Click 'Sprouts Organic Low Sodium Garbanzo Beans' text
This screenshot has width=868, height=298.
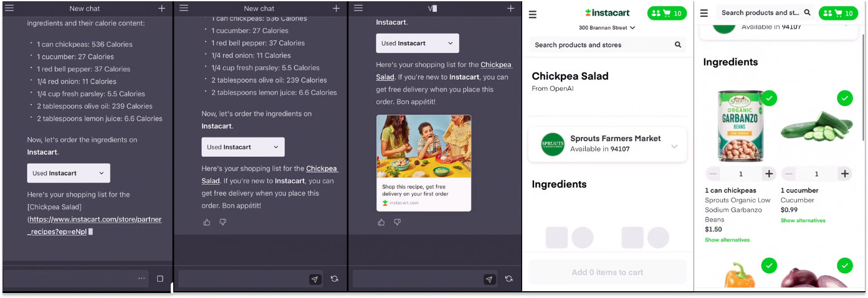point(738,210)
